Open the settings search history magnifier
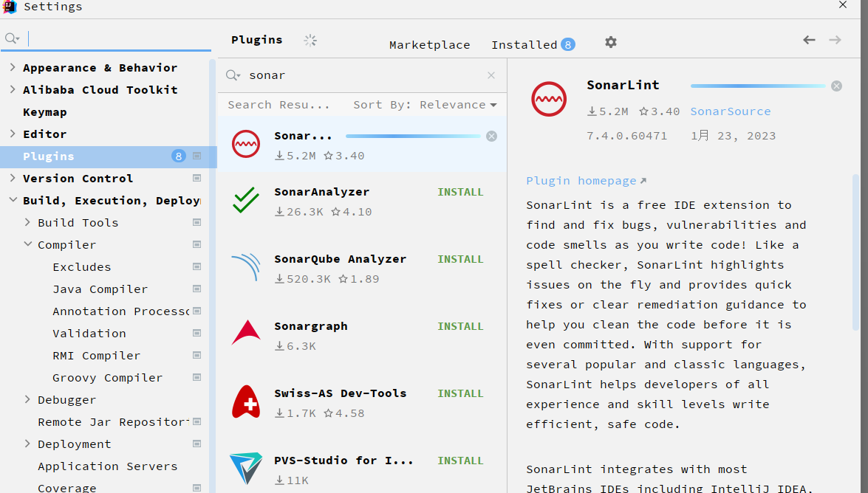868x493 pixels. pos(12,38)
